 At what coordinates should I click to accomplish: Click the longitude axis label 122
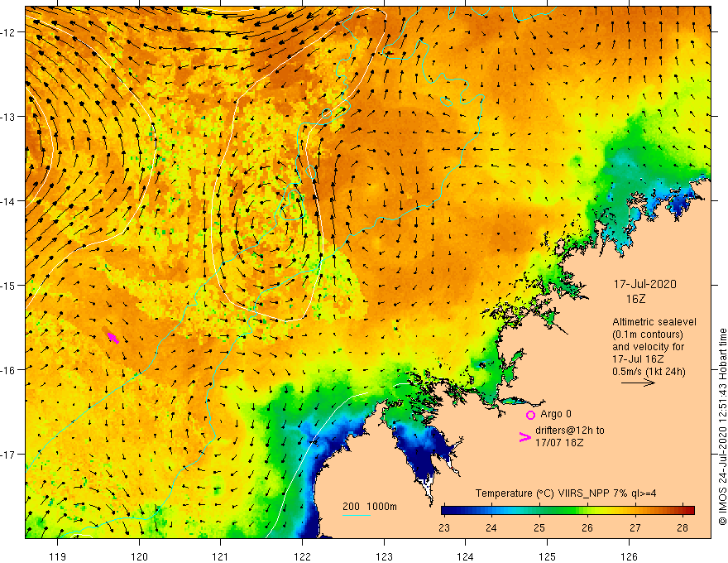302,556
